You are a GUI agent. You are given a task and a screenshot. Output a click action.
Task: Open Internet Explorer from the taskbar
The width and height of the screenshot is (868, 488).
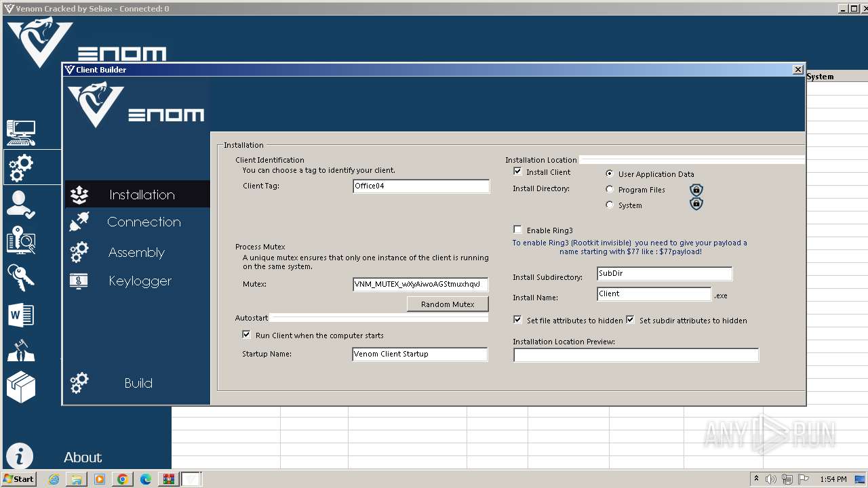54,479
